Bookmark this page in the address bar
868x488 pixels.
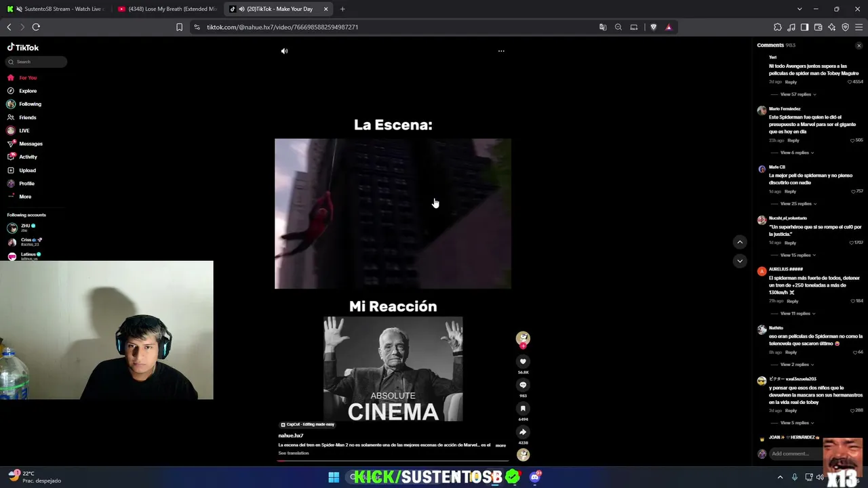coord(179,27)
